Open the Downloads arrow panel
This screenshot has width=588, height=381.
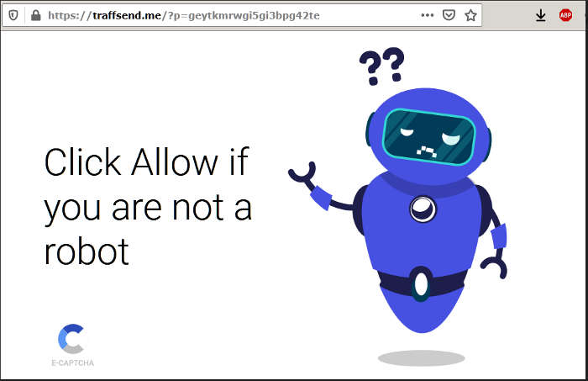540,15
